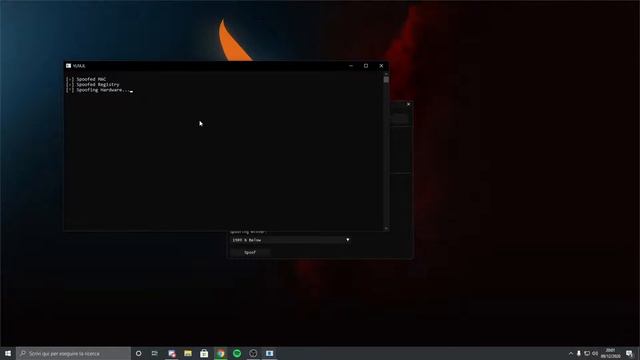Screen dimensions: 640x360
Task: Click the "Spoofed MAC" console line
Action: pos(86,79)
